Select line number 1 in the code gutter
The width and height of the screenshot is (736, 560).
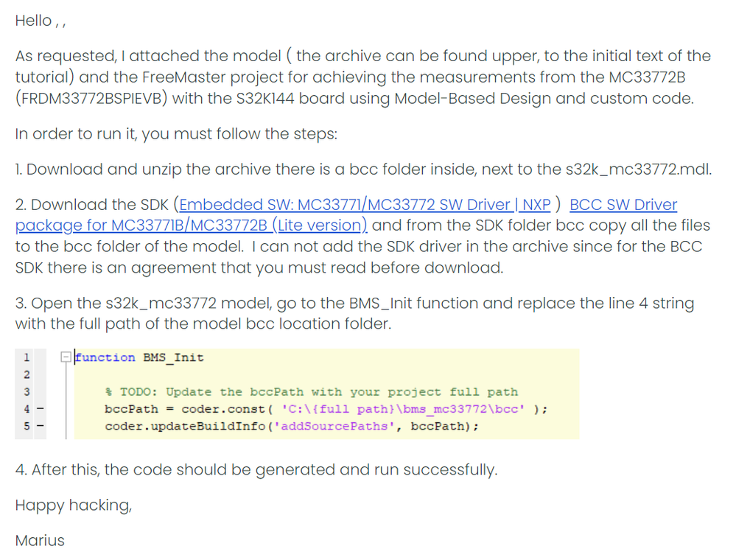pyautogui.click(x=26, y=357)
